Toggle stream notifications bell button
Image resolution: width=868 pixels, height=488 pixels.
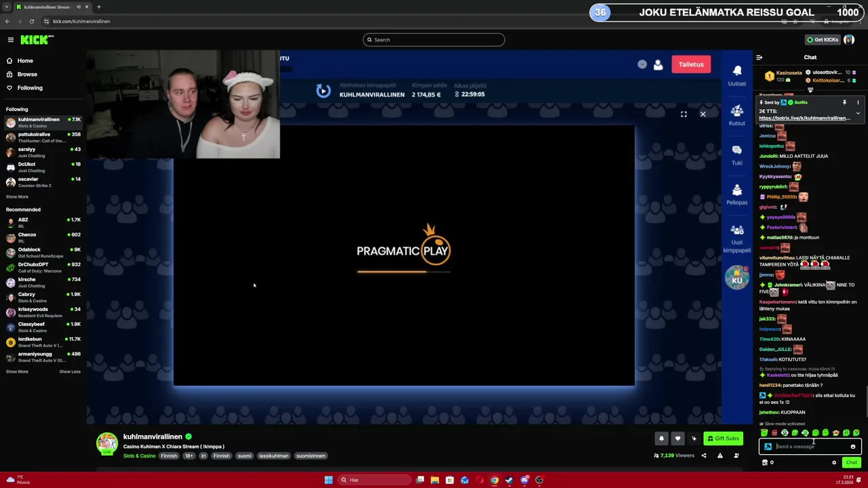[x=661, y=439]
